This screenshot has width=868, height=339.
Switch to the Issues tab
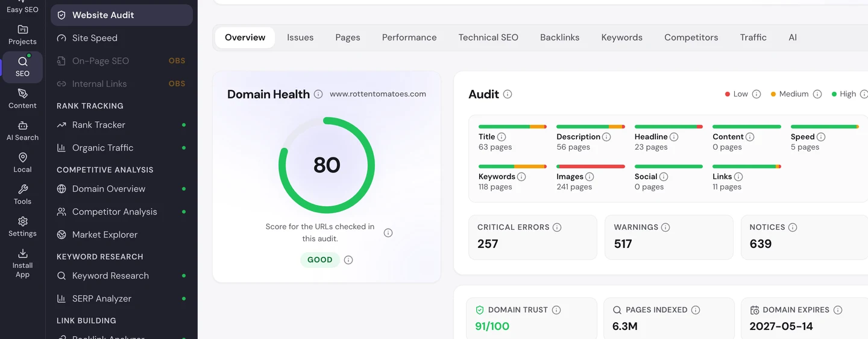[300, 37]
